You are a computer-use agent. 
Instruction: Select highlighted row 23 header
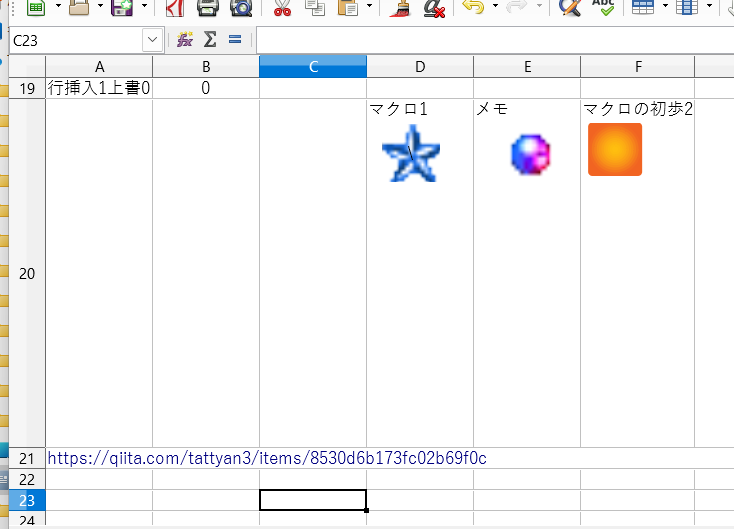click(x=27, y=500)
